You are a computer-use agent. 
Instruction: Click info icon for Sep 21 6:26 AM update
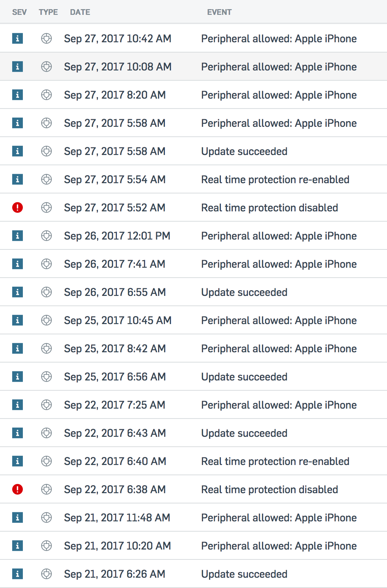point(18,574)
